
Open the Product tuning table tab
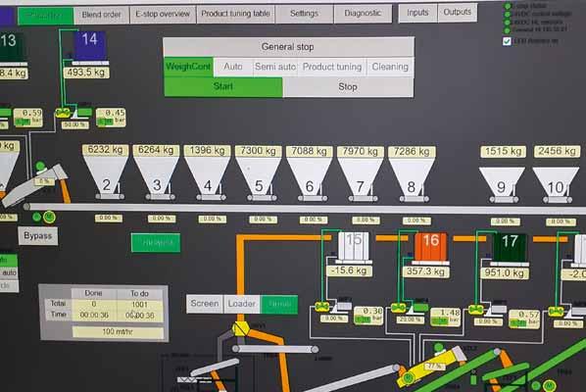pos(235,14)
